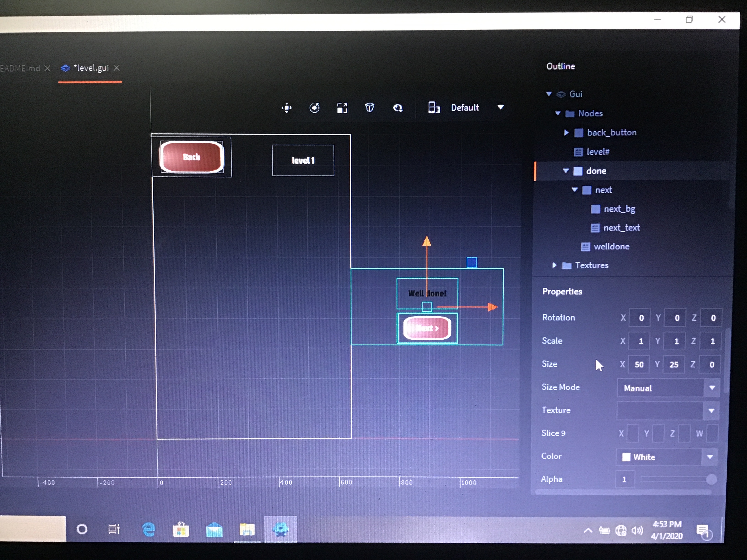Select the next_bg box node
The height and width of the screenshot is (560, 747).
[619, 209]
